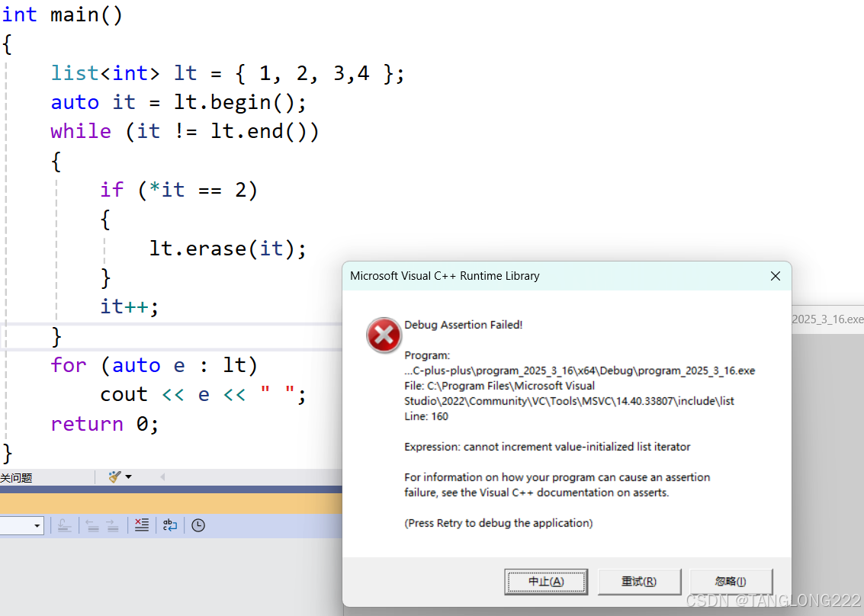Click the program path text ending in program_2025_3_16.exe
The width and height of the screenshot is (864, 616).
[x=580, y=371]
